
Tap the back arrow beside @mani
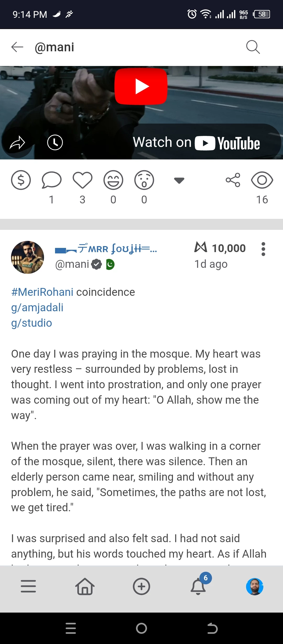point(17,47)
